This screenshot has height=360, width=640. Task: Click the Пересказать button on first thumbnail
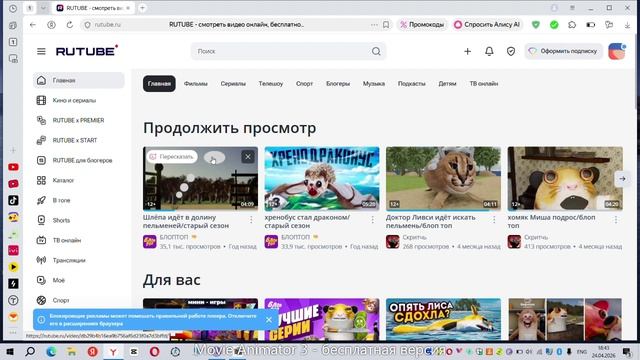coord(172,157)
